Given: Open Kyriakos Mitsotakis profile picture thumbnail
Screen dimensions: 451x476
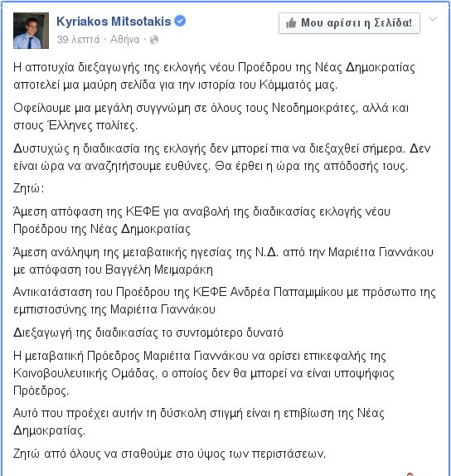Looking at the screenshot, I should point(31,31).
